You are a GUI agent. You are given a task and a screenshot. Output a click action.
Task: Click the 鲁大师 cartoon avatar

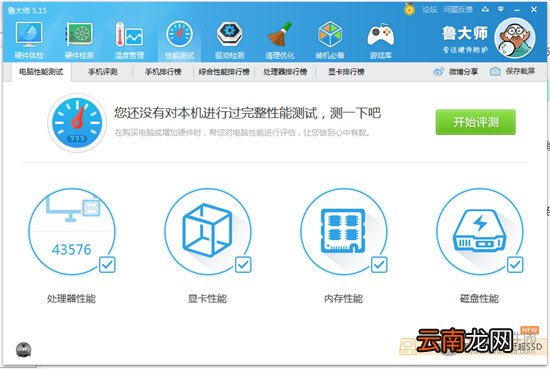515,38
